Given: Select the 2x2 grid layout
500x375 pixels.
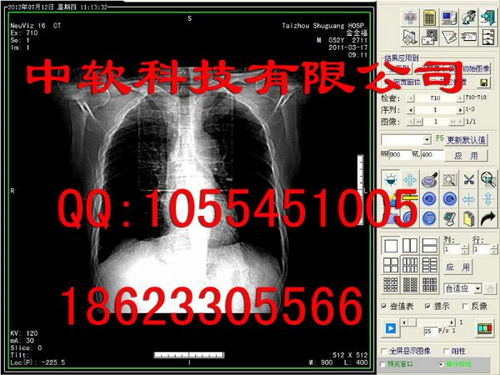Looking at the screenshot, I should point(391,265).
